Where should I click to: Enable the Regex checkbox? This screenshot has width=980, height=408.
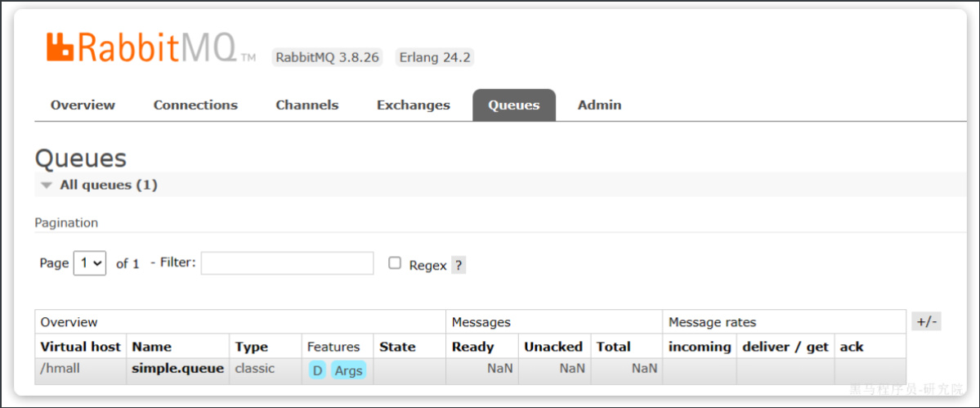click(x=395, y=263)
